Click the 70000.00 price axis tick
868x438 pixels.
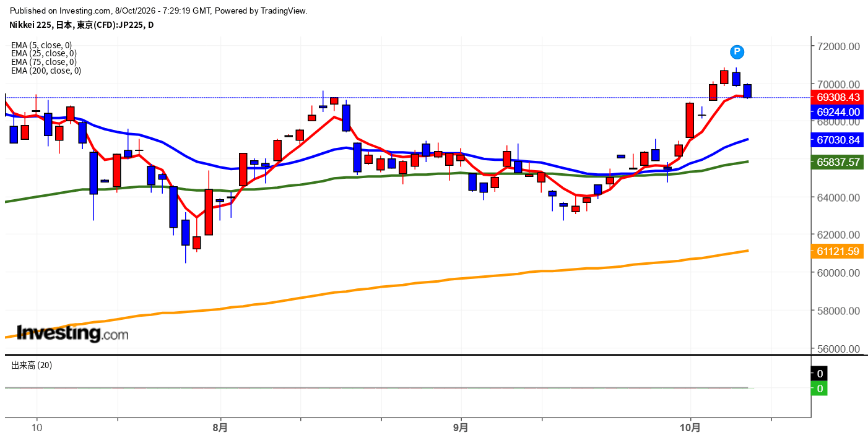(x=838, y=84)
